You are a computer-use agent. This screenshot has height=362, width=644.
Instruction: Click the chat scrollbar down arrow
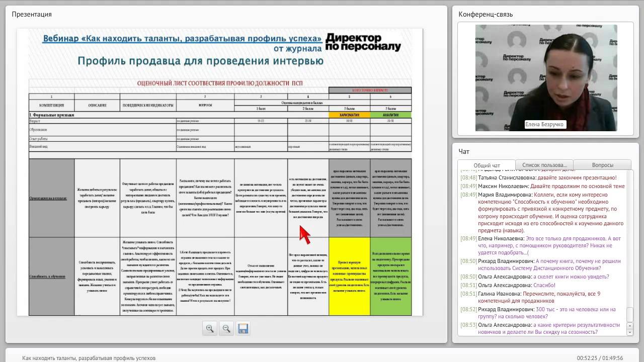coord(629,332)
